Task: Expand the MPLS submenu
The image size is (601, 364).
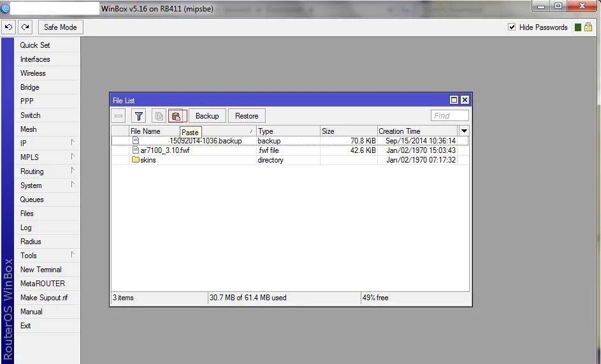Action: click(x=47, y=157)
